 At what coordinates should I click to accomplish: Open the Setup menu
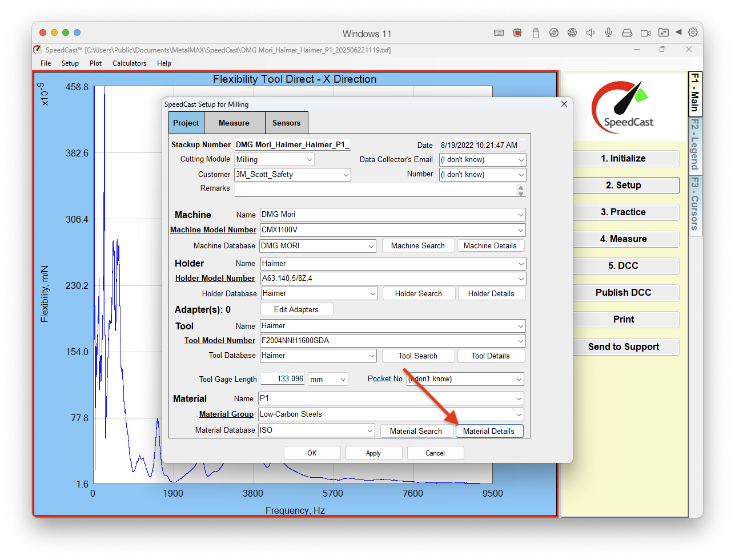pos(70,63)
